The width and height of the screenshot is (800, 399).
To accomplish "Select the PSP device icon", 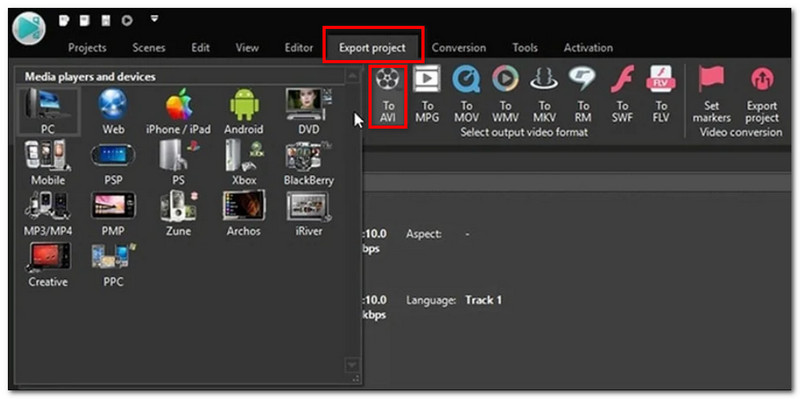I will click(113, 162).
